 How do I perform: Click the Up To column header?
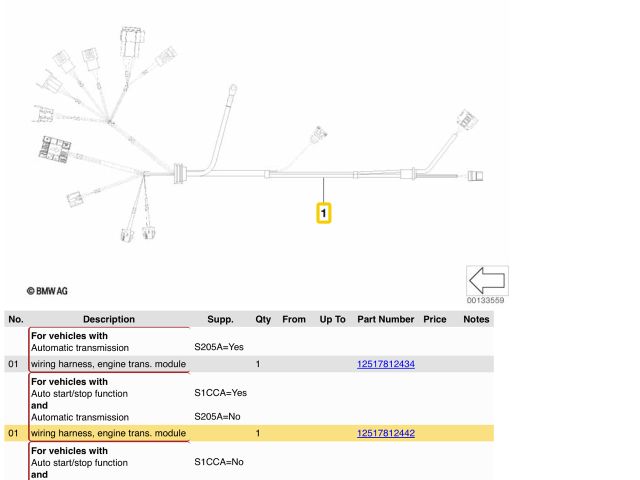click(332, 319)
